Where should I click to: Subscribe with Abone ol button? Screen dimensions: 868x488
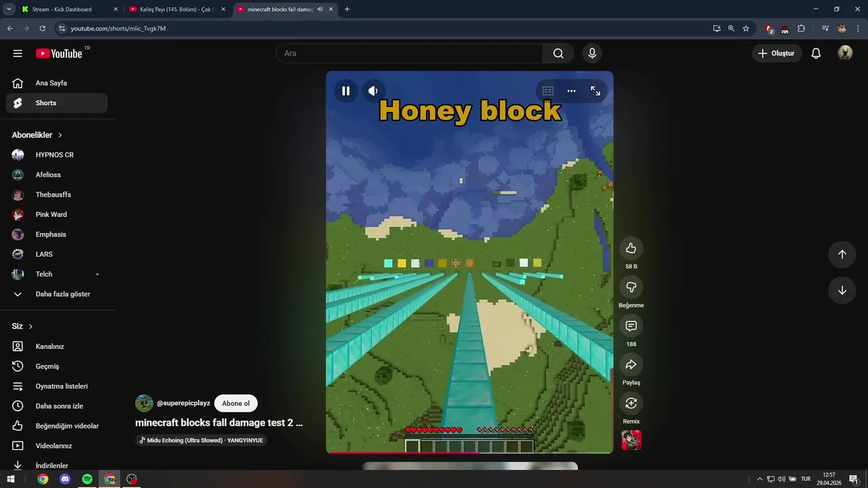[236, 403]
